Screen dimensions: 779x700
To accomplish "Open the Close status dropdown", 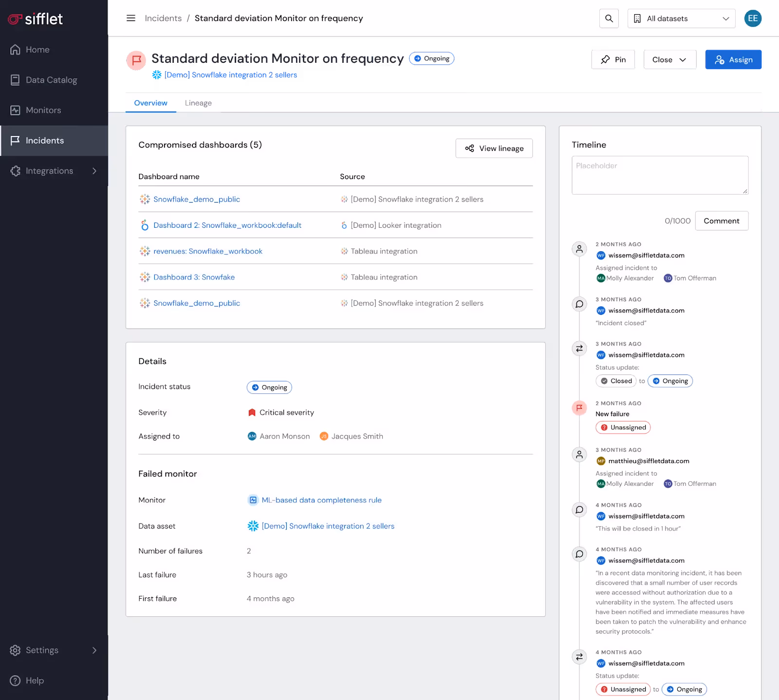I will tap(669, 59).
